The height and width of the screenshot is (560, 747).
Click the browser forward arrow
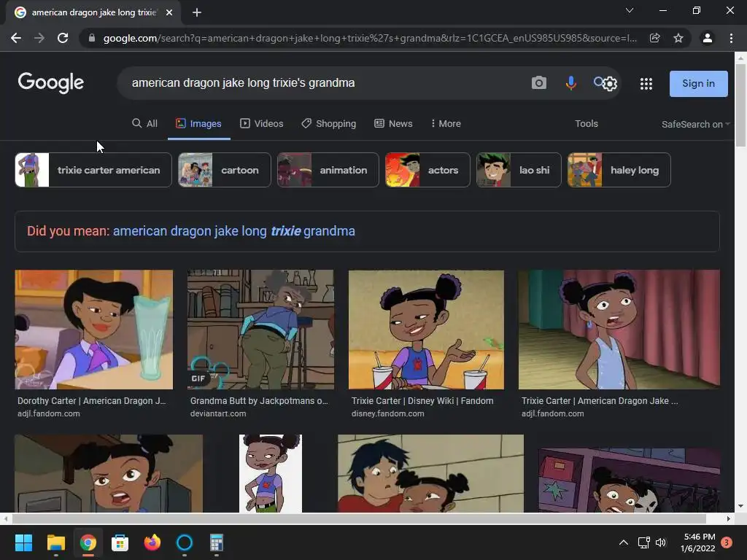(39, 38)
